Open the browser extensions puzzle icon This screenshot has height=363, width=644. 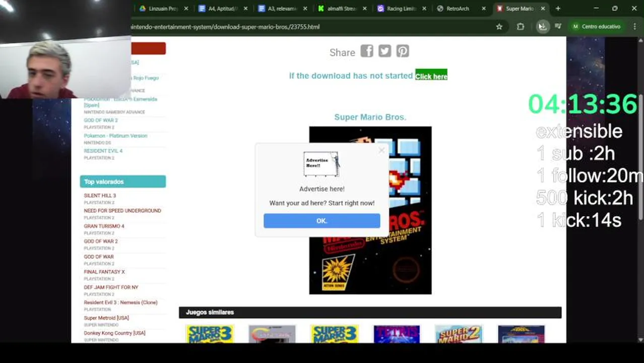pyautogui.click(x=521, y=27)
